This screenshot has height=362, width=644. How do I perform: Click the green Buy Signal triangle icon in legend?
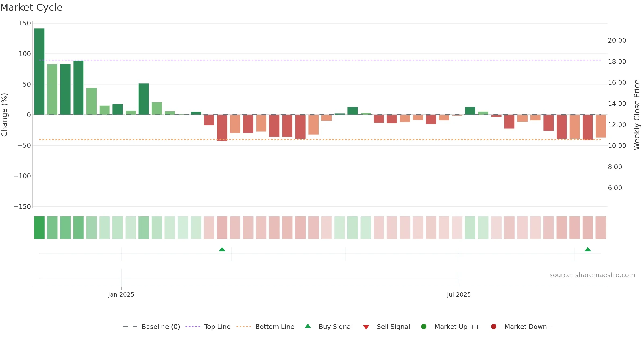point(308,326)
